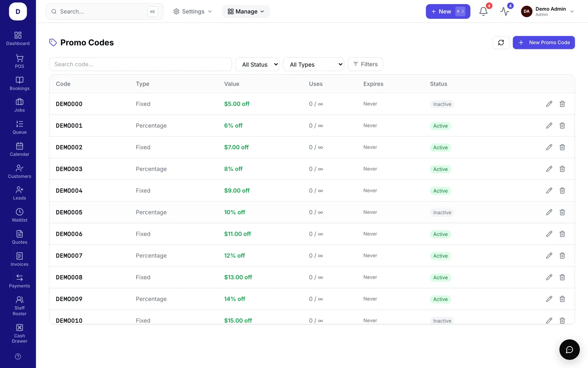Open the activity pulse icon
The width and height of the screenshot is (588, 368).
pyautogui.click(x=505, y=11)
